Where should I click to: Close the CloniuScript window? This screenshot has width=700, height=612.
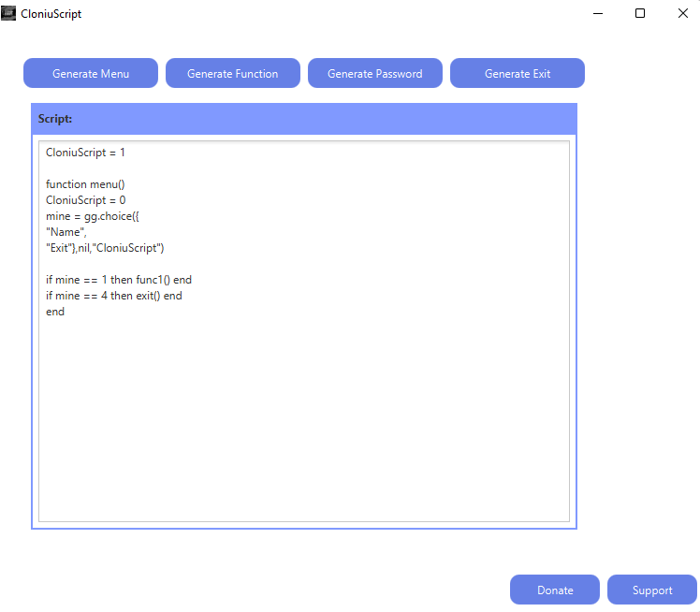[x=682, y=13]
